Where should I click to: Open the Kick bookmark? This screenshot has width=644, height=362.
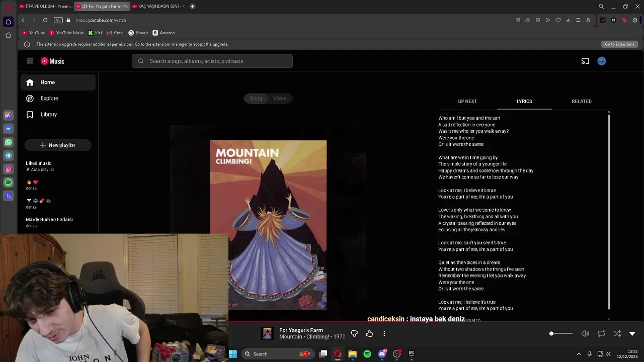95,33
